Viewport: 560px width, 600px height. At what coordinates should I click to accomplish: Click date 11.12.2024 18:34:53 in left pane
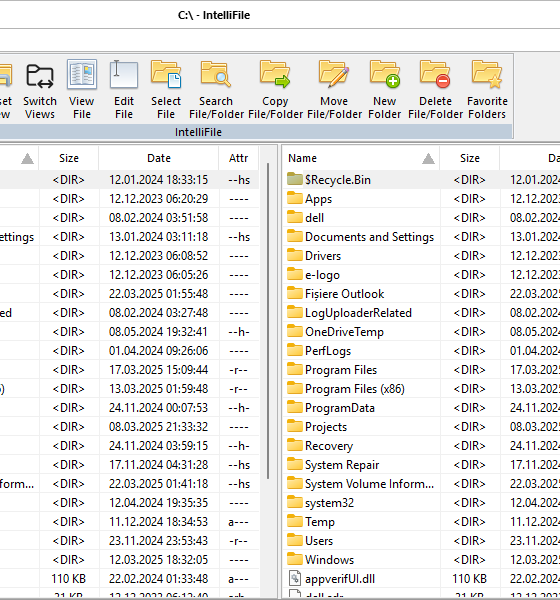click(158, 522)
